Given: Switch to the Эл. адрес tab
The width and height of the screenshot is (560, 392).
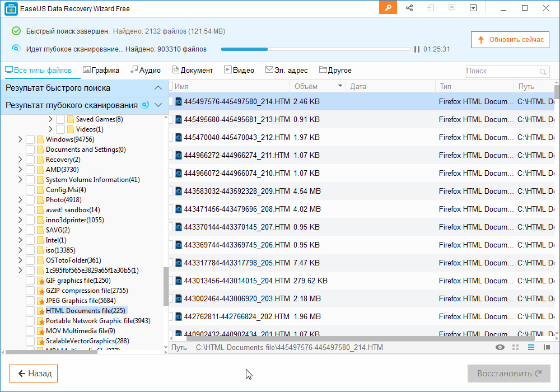Looking at the screenshot, I should (286, 71).
